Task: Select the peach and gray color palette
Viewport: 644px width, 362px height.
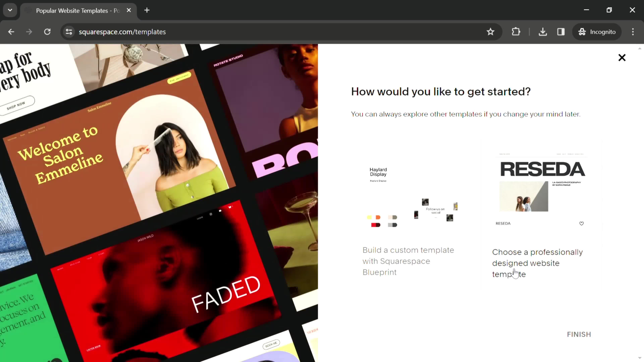Action: coord(392,217)
